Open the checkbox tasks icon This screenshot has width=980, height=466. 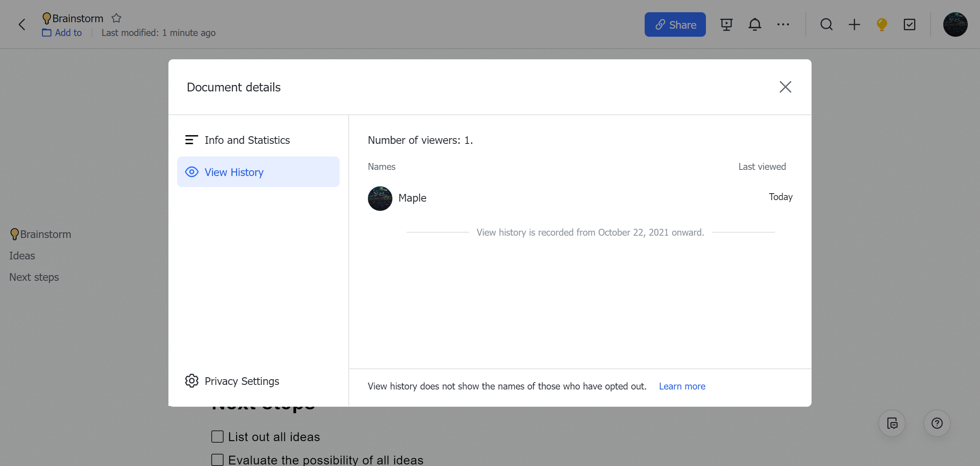(909, 25)
